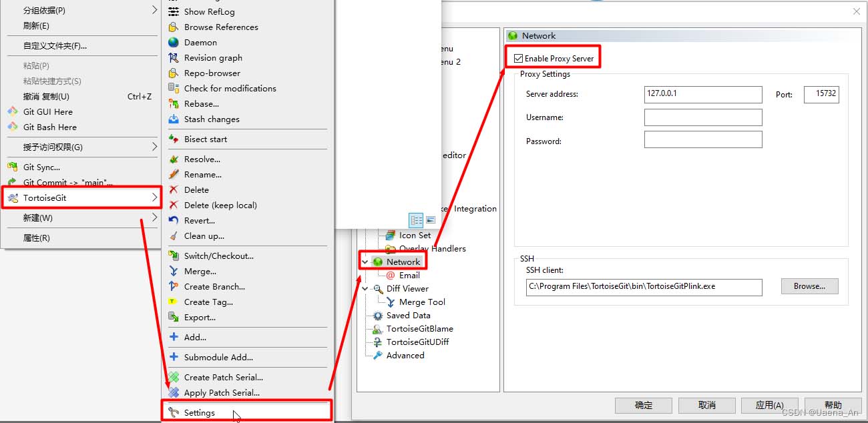Click the Create Branch icon
This screenshot has height=423, width=868.
pos(174,286)
